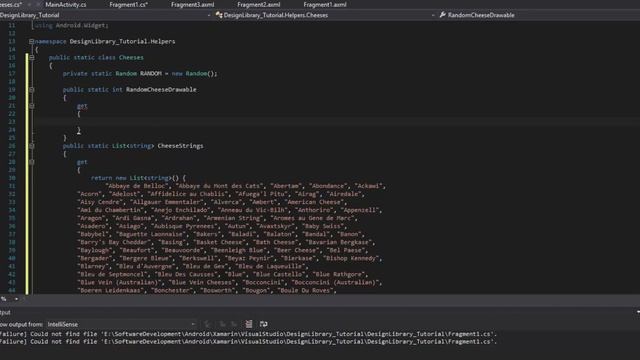Click the CheeseStrings identifier in code
The image size is (640, 360).
tap(180, 146)
